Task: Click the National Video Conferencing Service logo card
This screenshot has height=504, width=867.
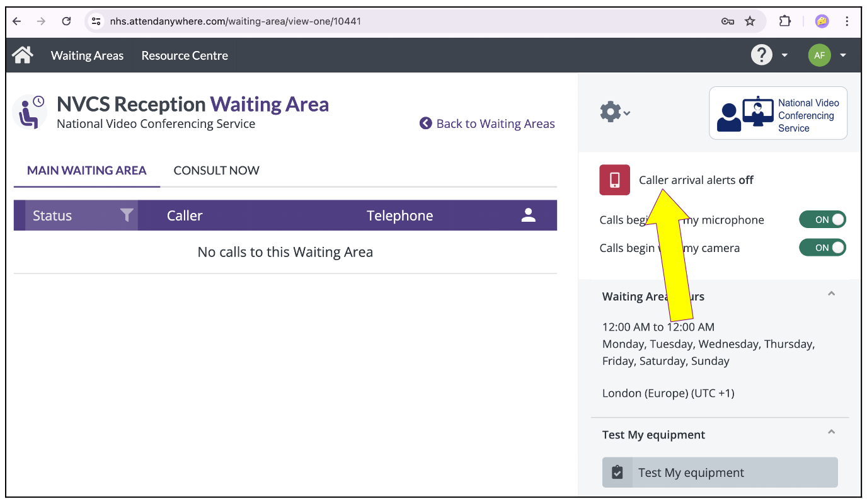Action: point(778,113)
